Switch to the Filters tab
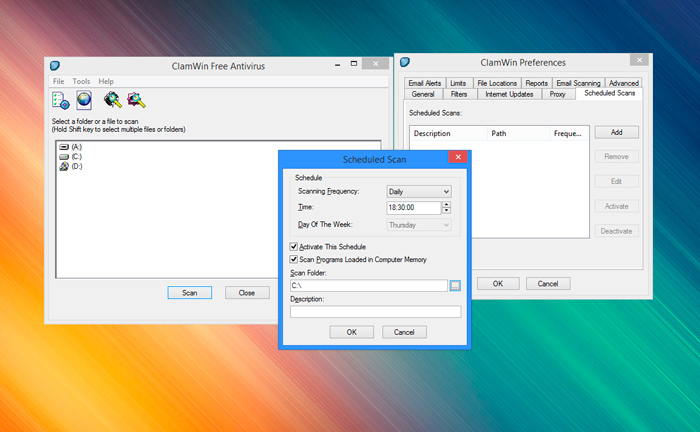Image resolution: width=700 pixels, height=432 pixels. [459, 94]
